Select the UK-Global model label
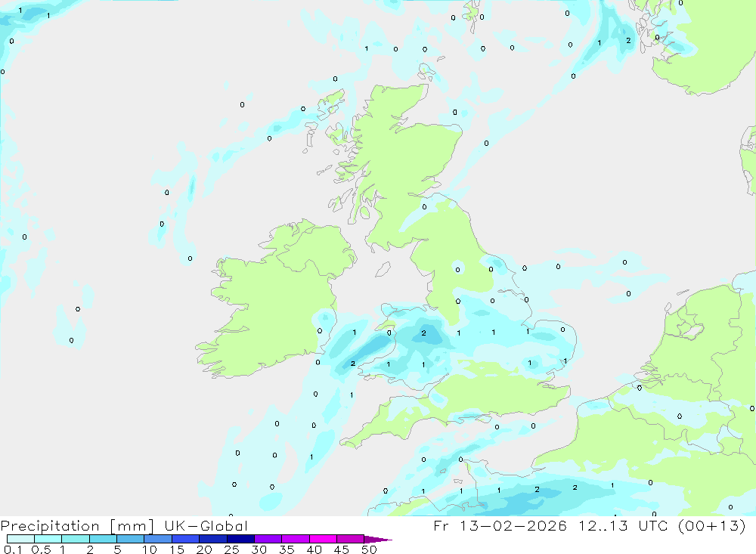The image size is (756, 554). (x=206, y=525)
